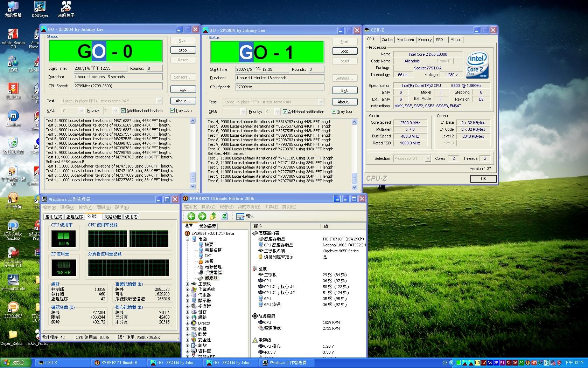Open the Networking tab in Task Manager
Image resolution: width=588 pixels, height=368 pixels.
(112, 217)
